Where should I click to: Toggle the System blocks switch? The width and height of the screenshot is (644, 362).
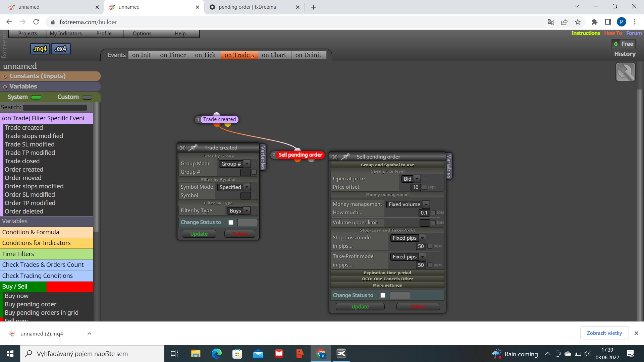coord(36,97)
